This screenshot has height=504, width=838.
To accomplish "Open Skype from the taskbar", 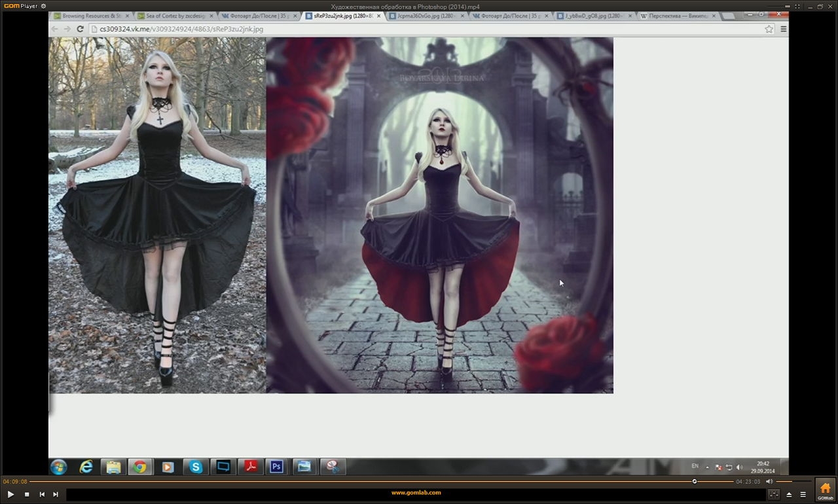I will (196, 467).
